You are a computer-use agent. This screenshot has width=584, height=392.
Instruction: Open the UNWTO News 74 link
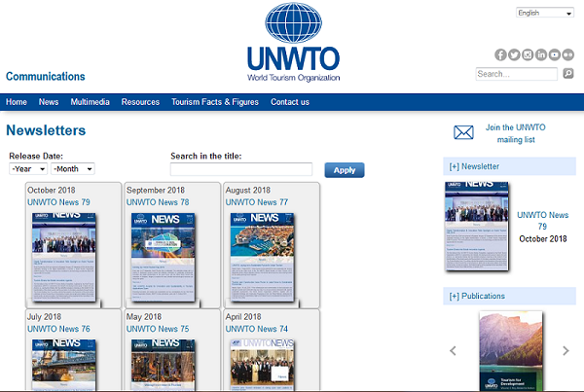(x=257, y=329)
